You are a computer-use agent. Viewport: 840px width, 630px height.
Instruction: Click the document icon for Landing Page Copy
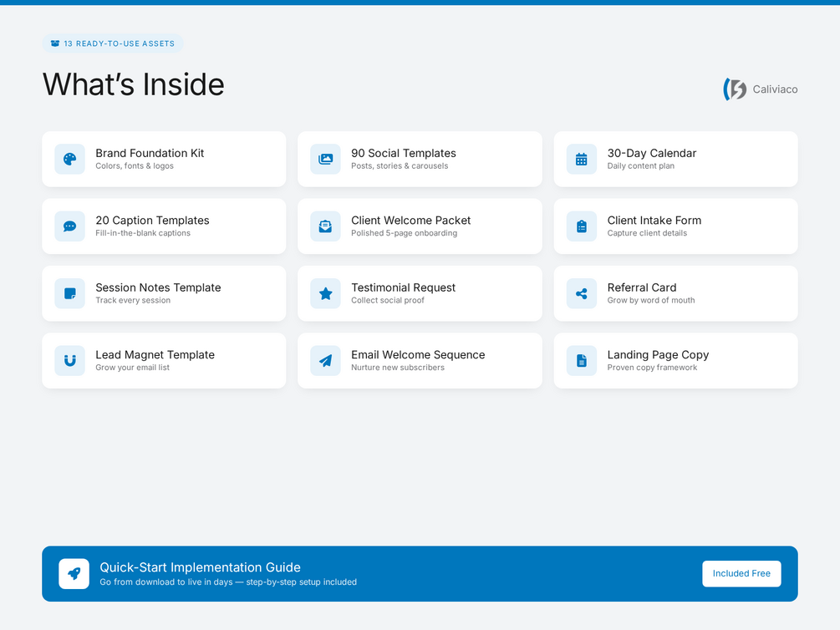[581, 360]
